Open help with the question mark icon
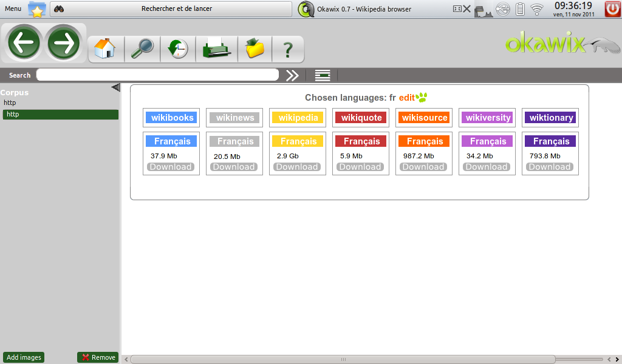622x364 pixels. coord(289,49)
